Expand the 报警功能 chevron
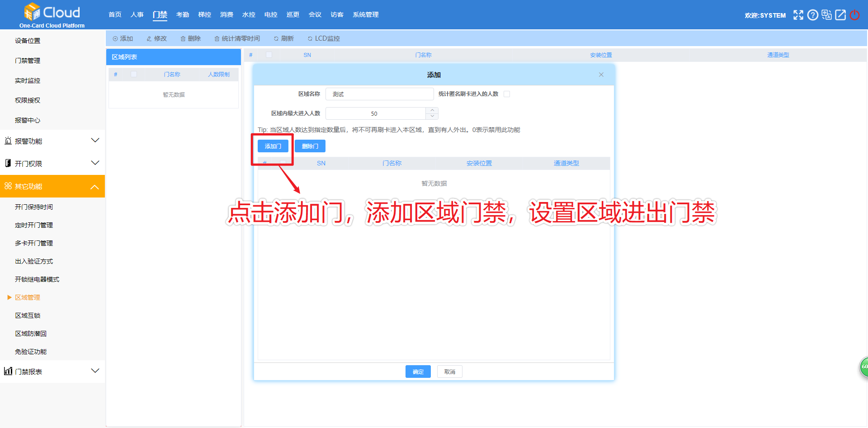Screen dimensions: 868x428 coord(95,141)
